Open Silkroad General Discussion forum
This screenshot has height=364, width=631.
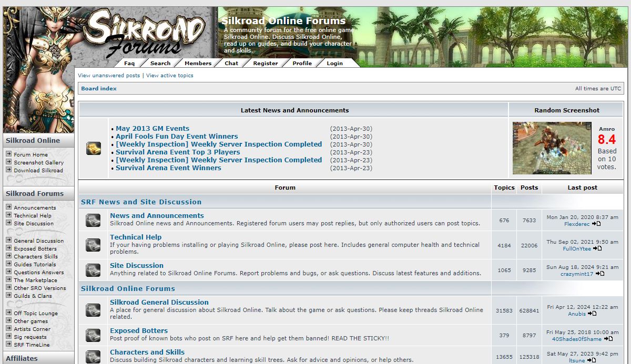159,302
